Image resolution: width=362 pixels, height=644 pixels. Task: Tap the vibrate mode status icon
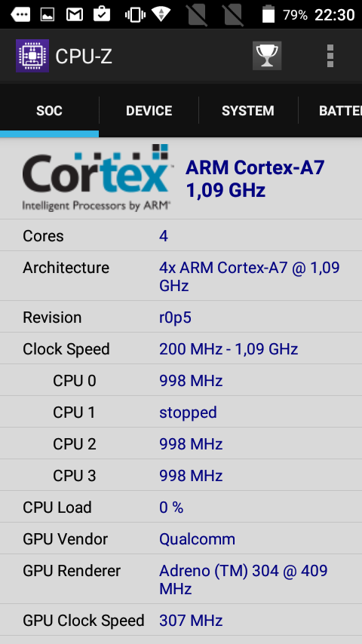(134, 15)
